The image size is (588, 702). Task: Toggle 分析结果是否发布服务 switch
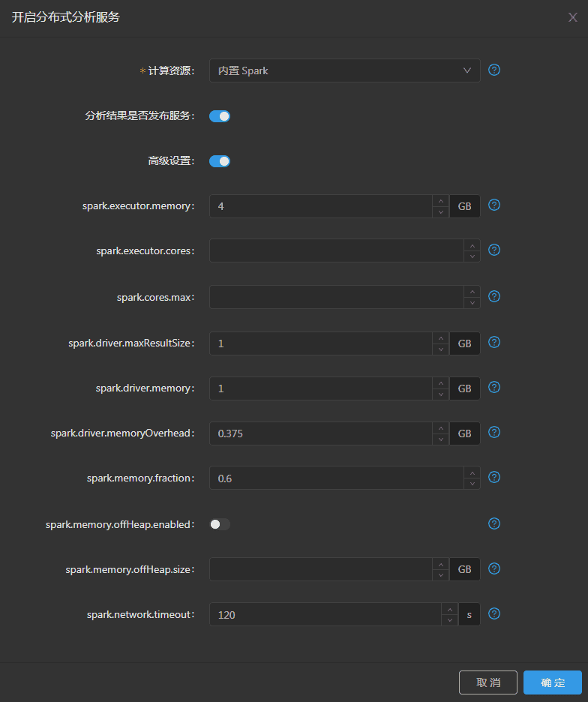point(220,116)
